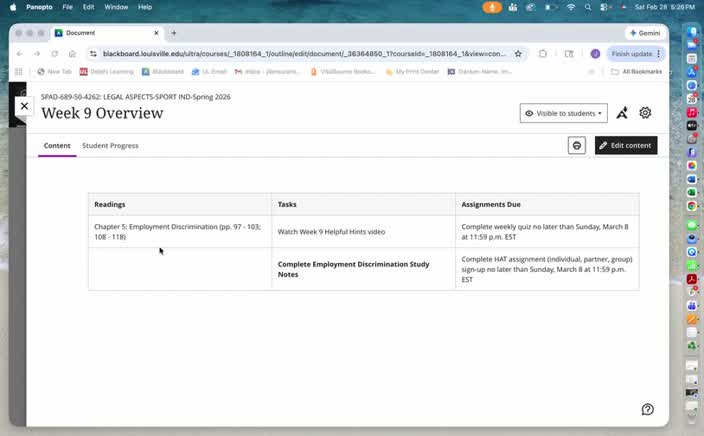Viewport: 704px width, 436px height.
Task: Close the Week 9 Overview document panel
Action: click(x=24, y=106)
